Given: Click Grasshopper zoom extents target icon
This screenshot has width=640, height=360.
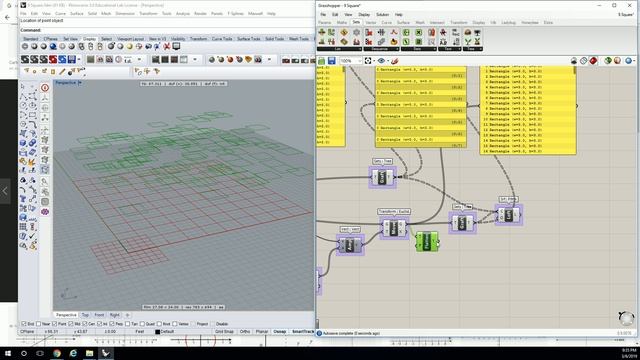Looking at the screenshot, I should point(368,61).
